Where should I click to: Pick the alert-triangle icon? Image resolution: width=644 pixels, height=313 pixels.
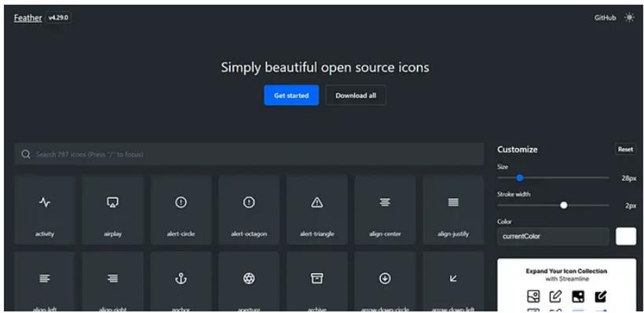(317, 210)
